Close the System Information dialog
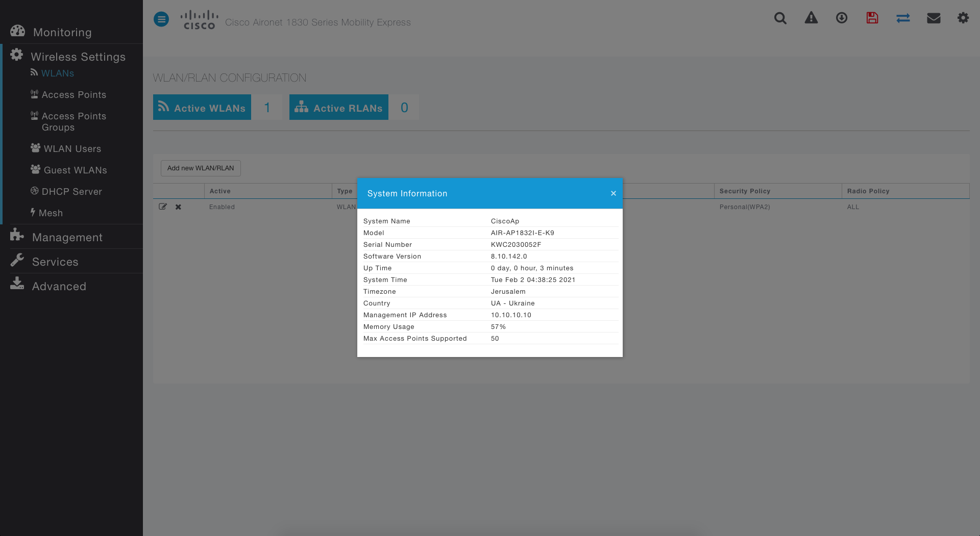980x536 pixels. (614, 193)
